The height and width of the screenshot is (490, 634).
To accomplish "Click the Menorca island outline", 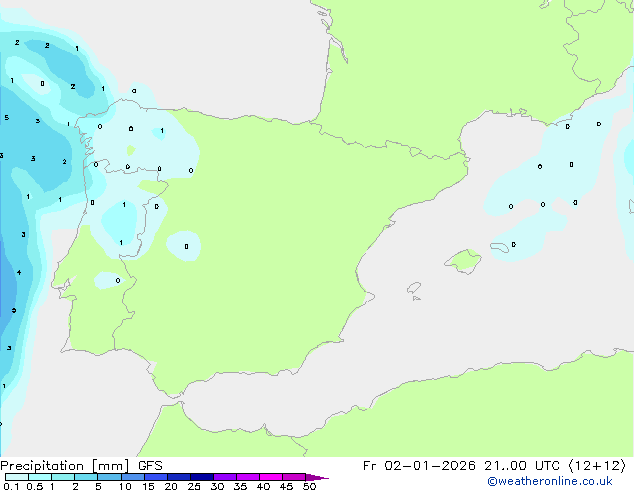I will pyautogui.click(x=499, y=247).
